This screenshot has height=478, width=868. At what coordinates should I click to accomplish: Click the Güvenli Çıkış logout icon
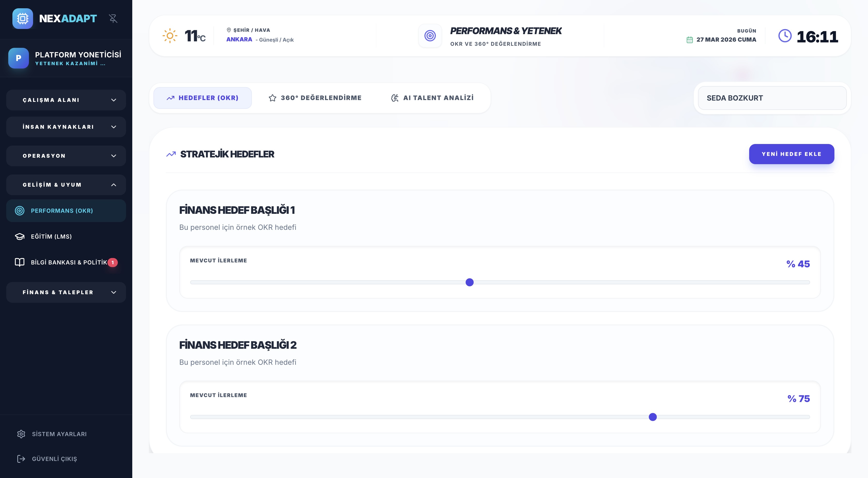coord(21,459)
